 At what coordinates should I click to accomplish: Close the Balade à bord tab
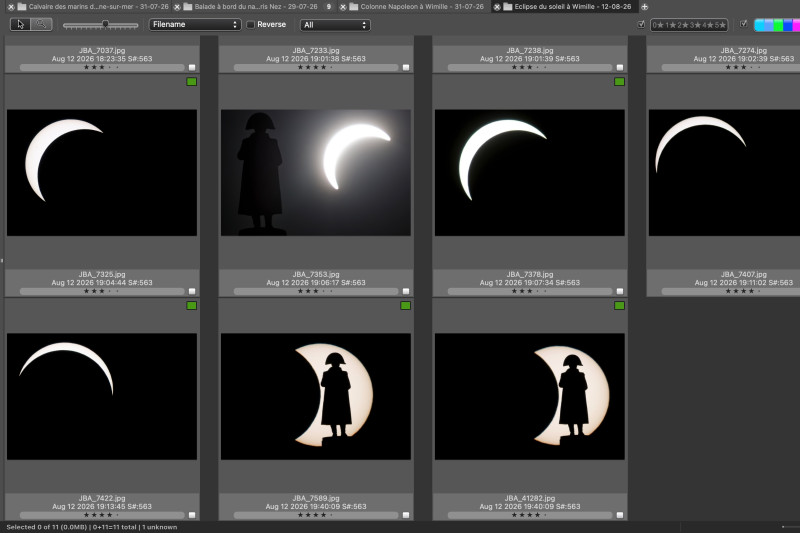pyautogui.click(x=177, y=7)
